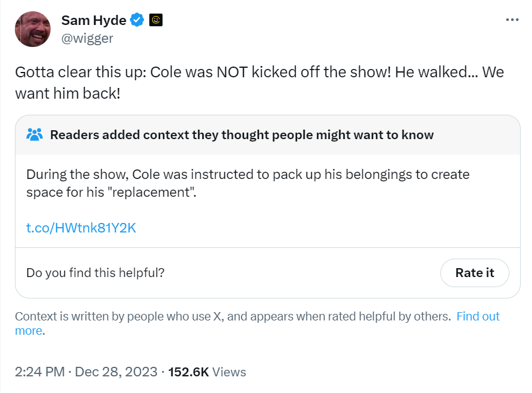
Task: Open the @wigger handle link
Action: 87,38
